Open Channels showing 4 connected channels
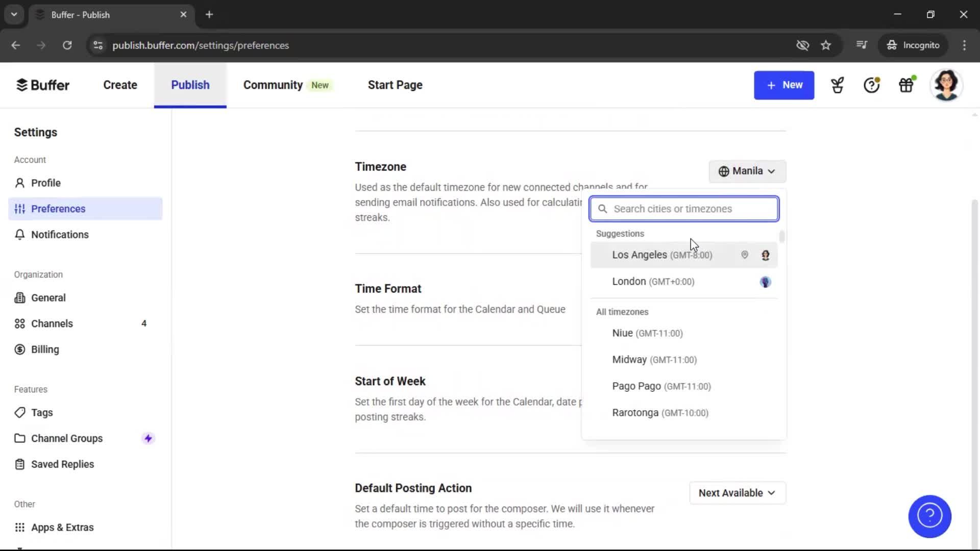Viewport: 980px width, 551px height. coord(52,323)
